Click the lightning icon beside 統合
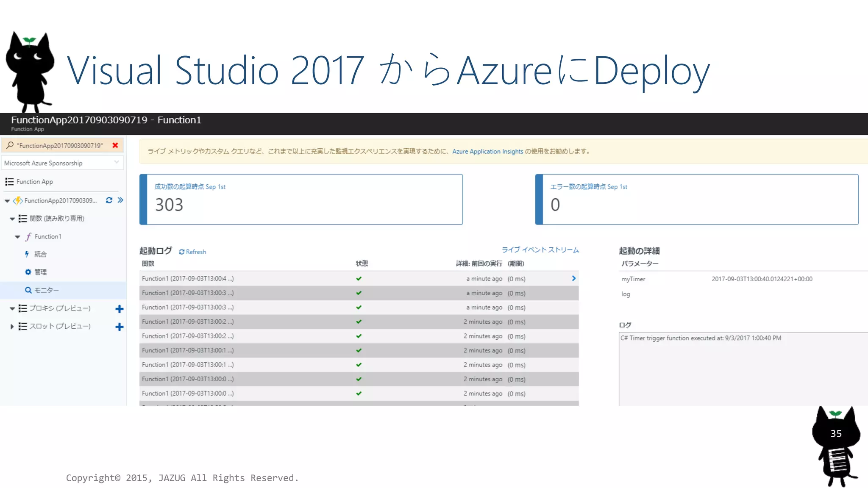 pos(27,254)
